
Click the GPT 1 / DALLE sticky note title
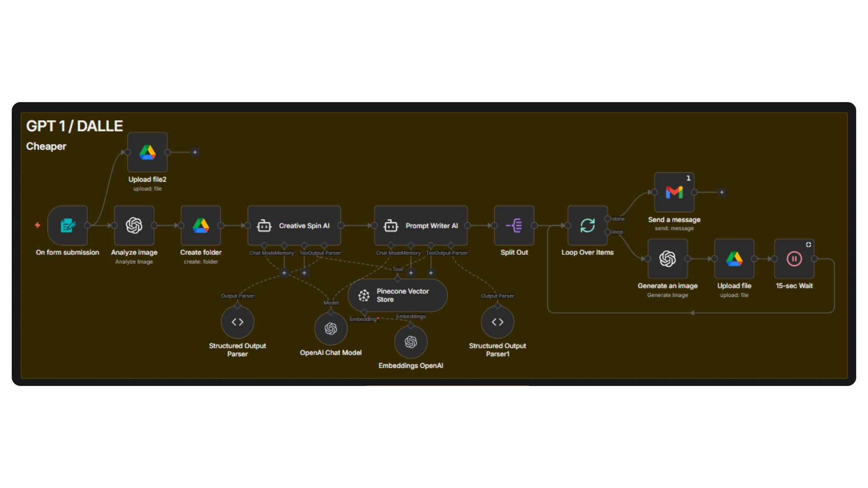(x=75, y=126)
